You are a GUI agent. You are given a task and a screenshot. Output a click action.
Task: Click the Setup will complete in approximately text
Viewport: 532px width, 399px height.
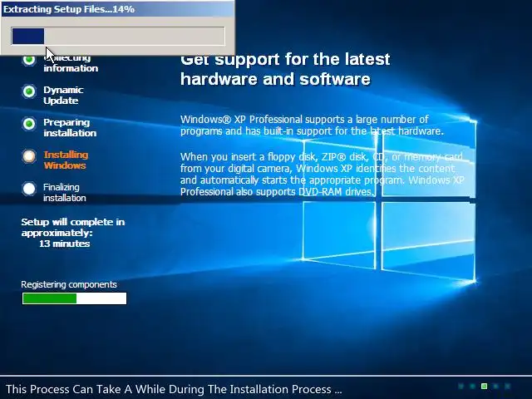tap(73, 227)
